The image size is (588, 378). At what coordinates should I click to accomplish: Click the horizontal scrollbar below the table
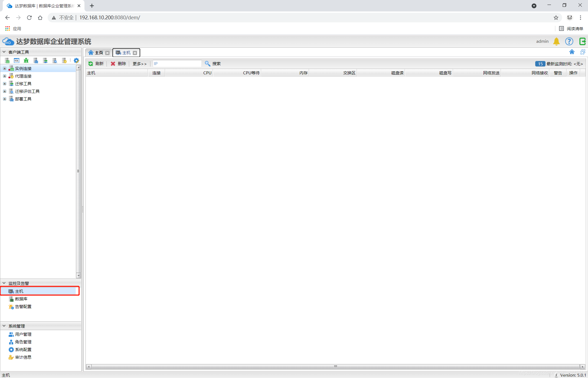pos(335,366)
